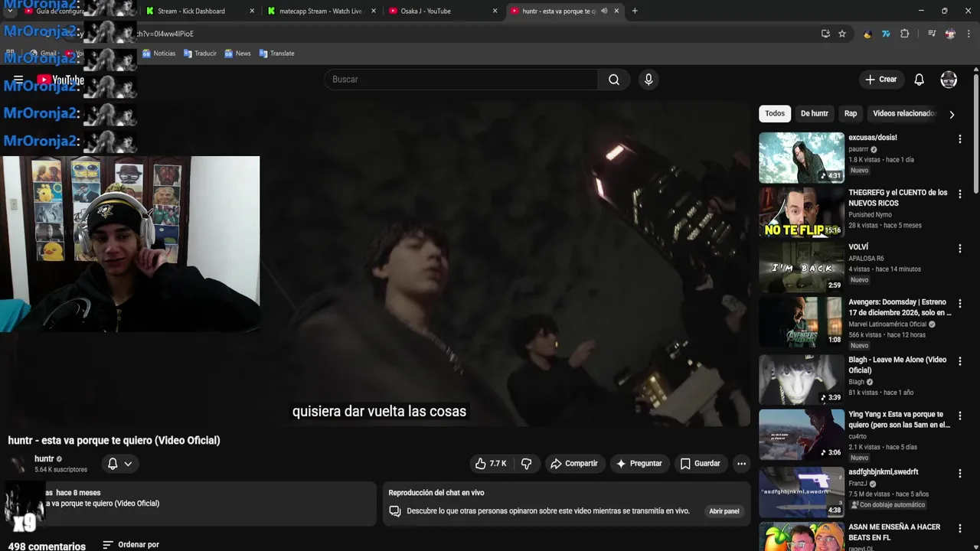Click the Punished Nymo channel name

(x=870, y=215)
